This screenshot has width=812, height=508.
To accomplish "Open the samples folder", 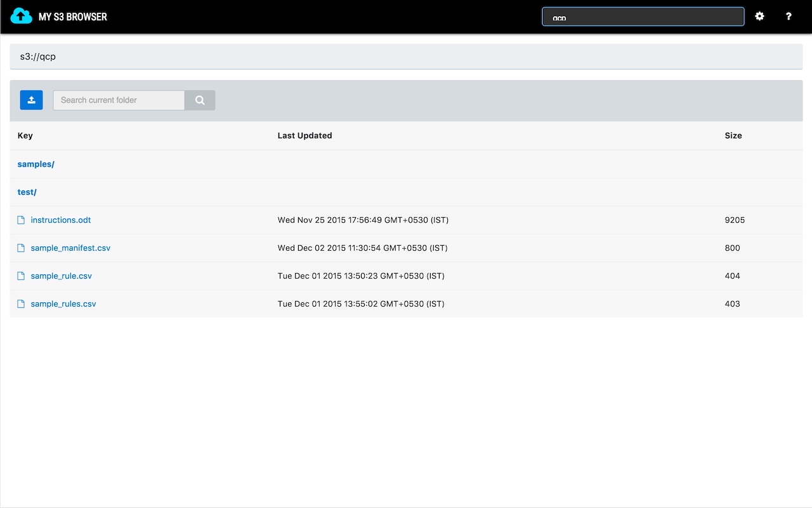I will point(36,164).
